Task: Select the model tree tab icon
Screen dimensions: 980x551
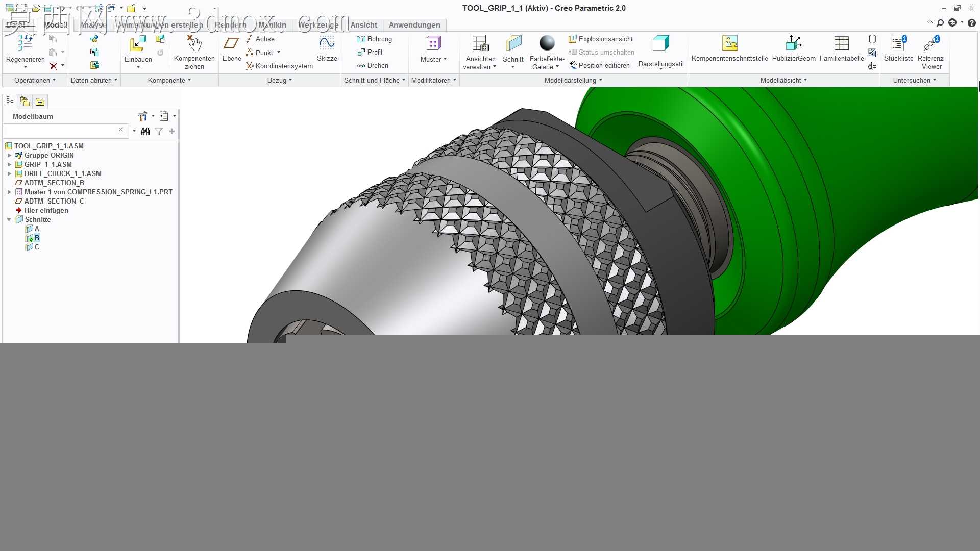Action: coord(10,102)
